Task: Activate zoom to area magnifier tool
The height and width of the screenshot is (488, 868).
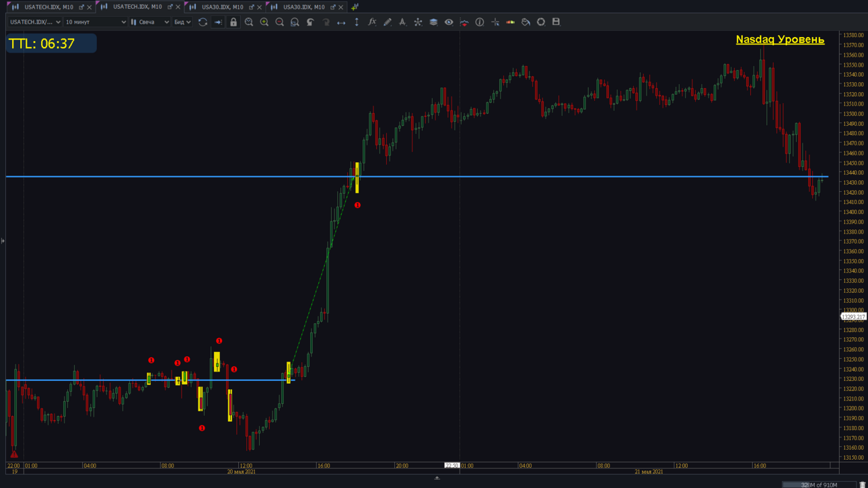Action: click(295, 22)
